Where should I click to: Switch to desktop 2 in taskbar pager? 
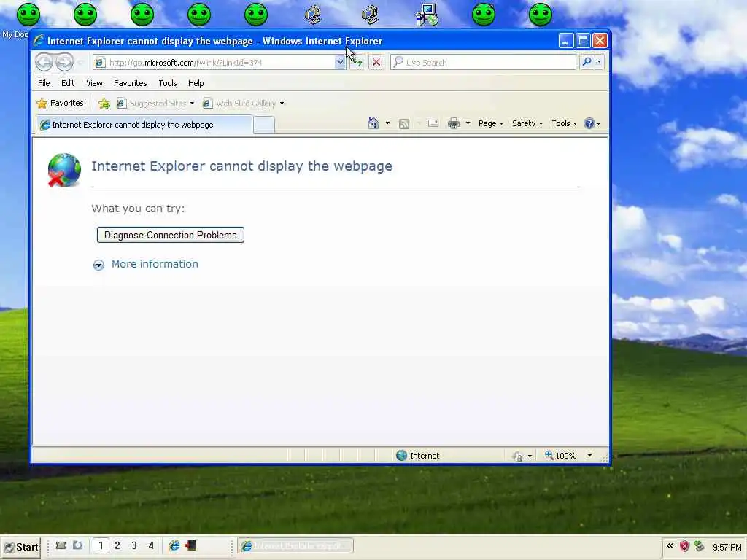tap(117, 545)
